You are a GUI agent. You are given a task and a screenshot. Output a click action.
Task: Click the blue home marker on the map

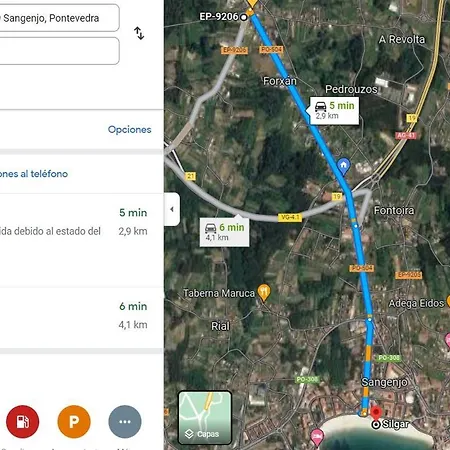pyautogui.click(x=343, y=166)
